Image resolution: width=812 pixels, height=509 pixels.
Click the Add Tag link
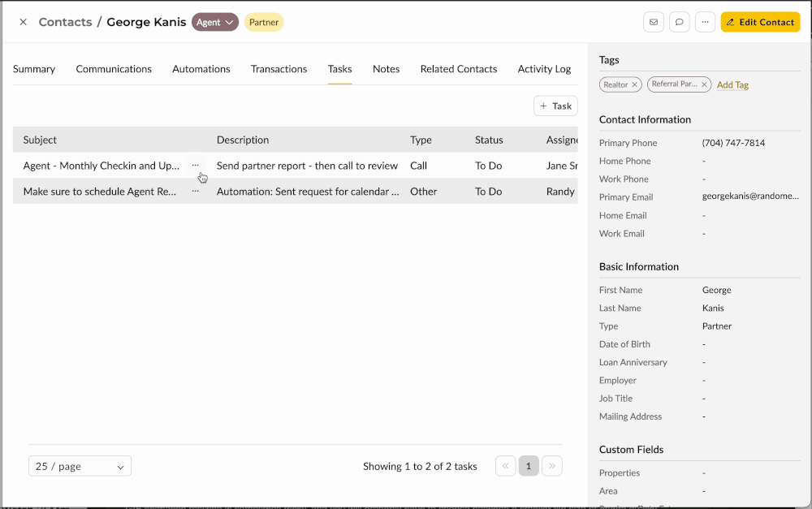click(x=732, y=85)
